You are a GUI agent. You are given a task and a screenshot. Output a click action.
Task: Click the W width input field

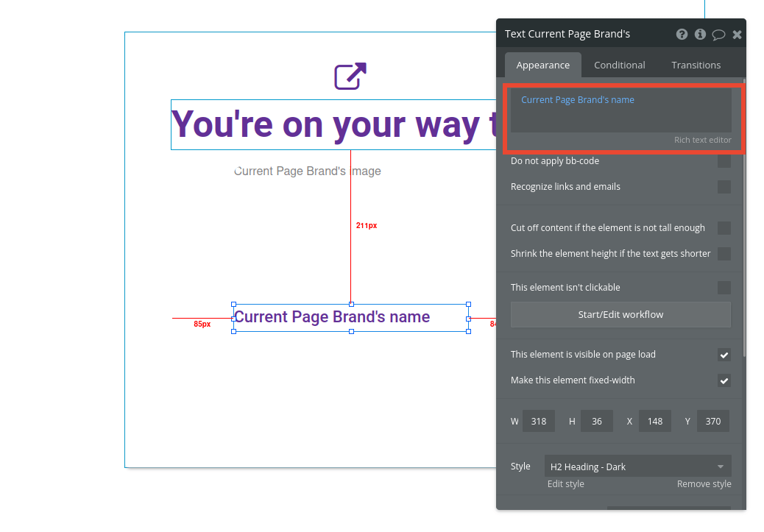pyautogui.click(x=538, y=421)
